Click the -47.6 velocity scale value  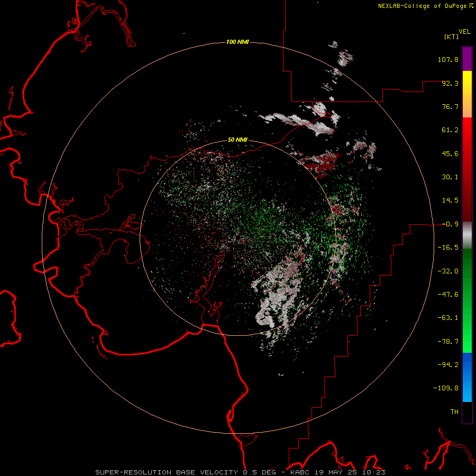[x=448, y=295]
